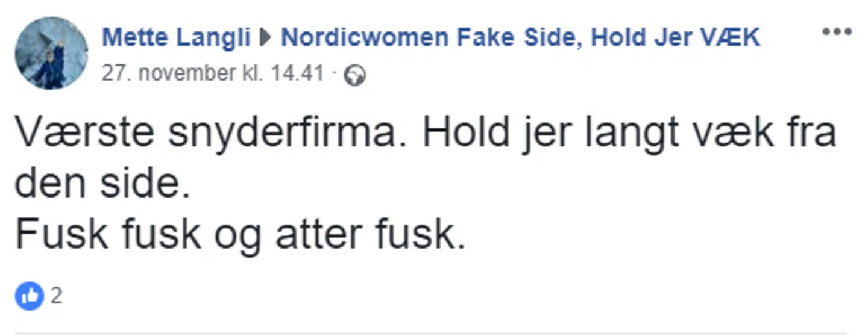The width and height of the screenshot is (868, 336).
Task: Open the three-dot post options menu
Action: (837, 33)
